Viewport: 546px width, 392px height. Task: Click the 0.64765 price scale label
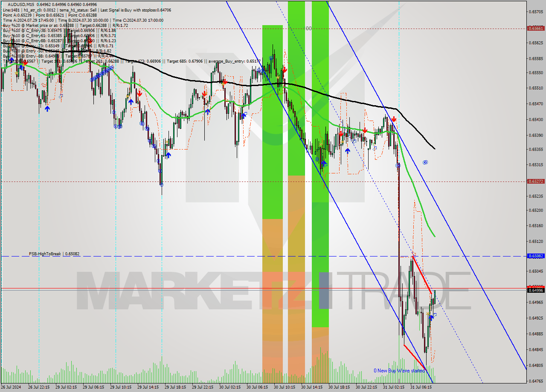point(536,381)
